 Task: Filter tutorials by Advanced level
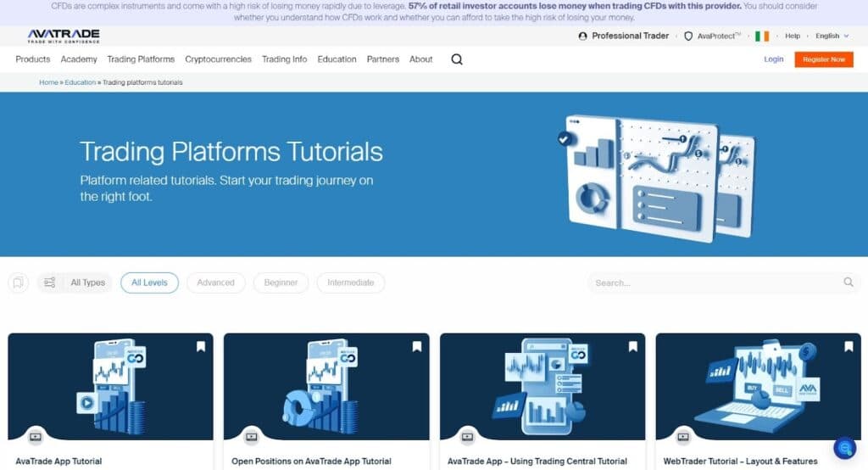(215, 283)
